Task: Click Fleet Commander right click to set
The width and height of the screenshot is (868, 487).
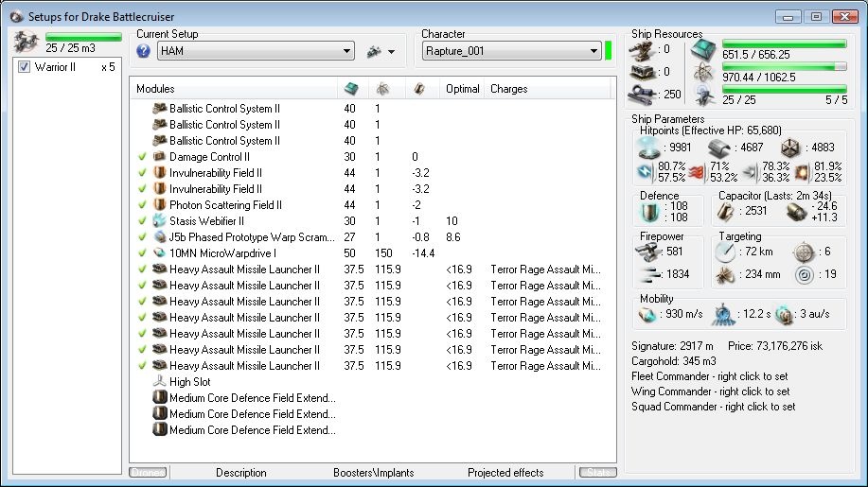Action: (x=709, y=376)
